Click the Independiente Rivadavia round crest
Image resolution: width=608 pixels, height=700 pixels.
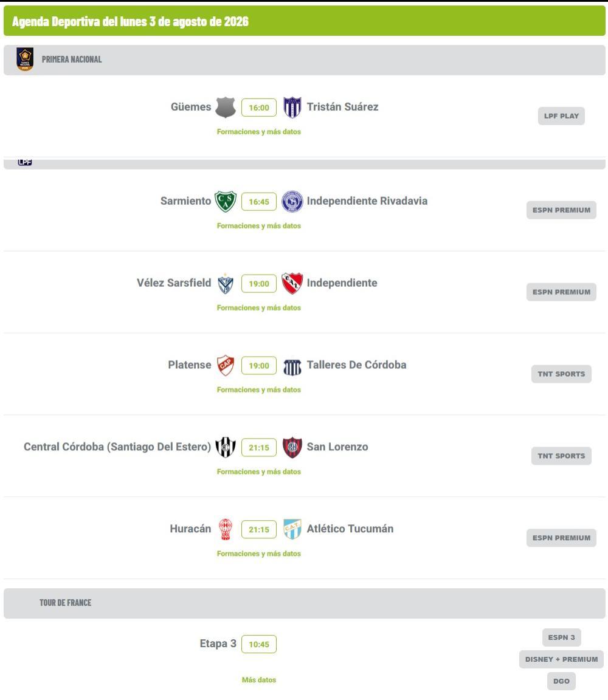tap(292, 201)
